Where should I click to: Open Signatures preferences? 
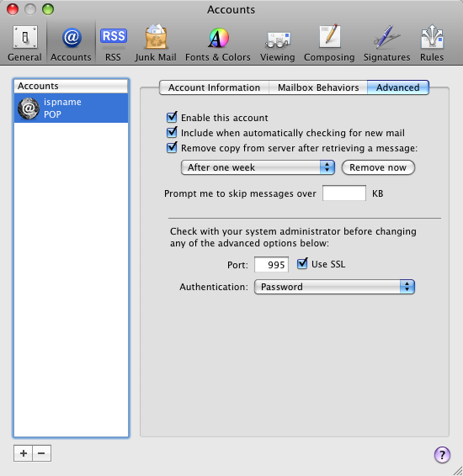pyautogui.click(x=386, y=44)
